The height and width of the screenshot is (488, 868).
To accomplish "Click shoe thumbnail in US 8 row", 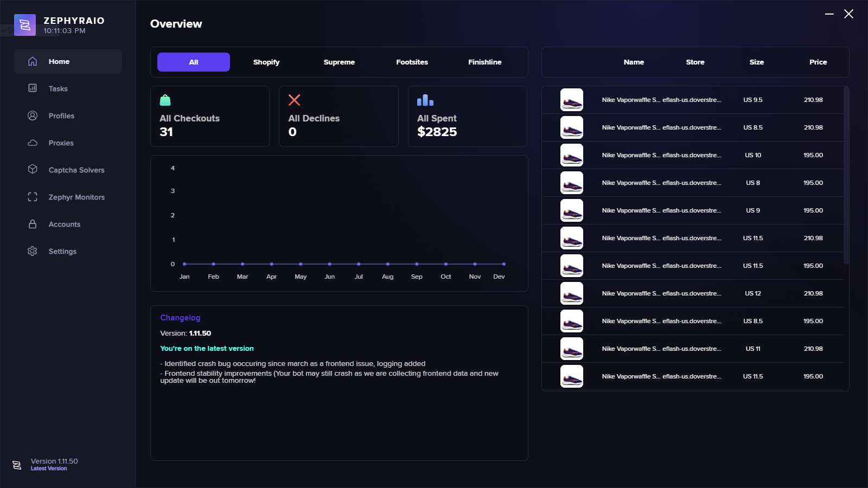I will click(572, 183).
